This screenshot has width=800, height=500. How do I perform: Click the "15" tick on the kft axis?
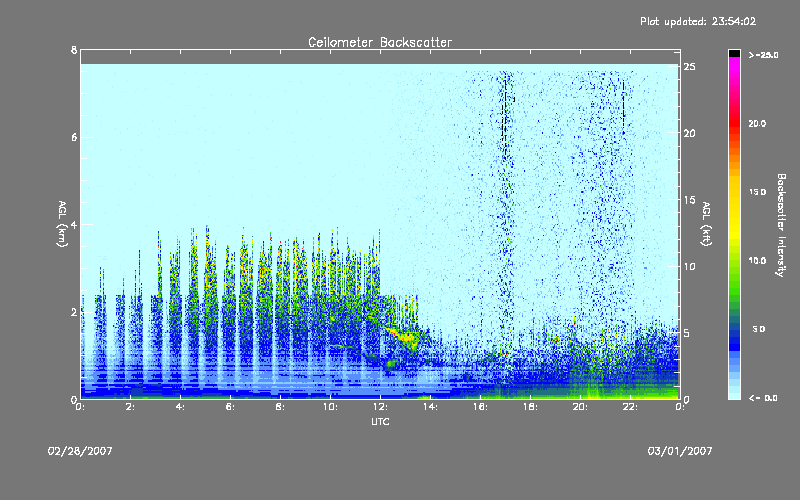(689, 200)
